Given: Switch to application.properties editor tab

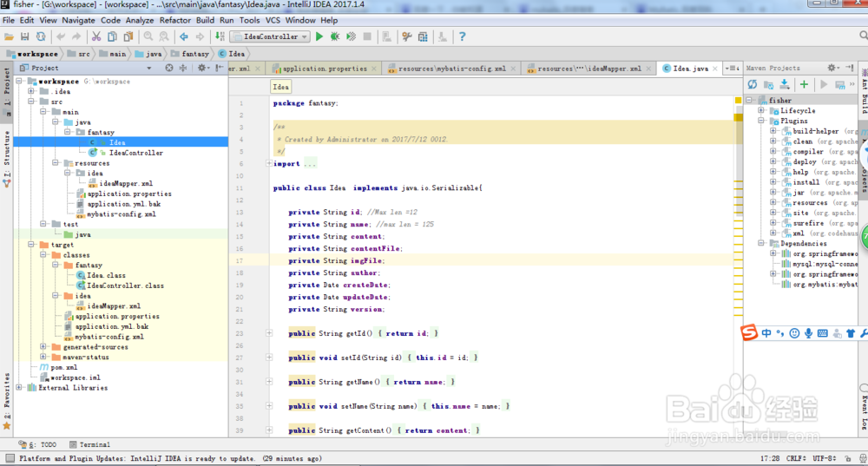Looking at the screenshot, I should [x=324, y=69].
